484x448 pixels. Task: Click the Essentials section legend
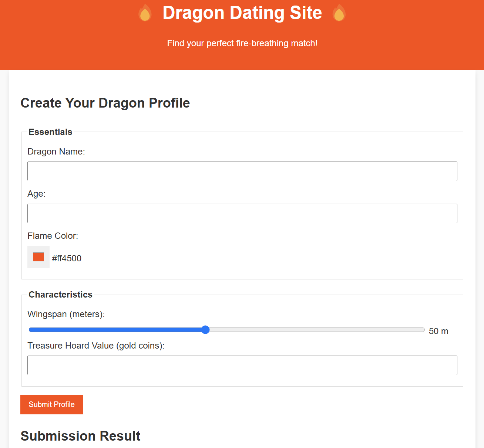pos(50,132)
